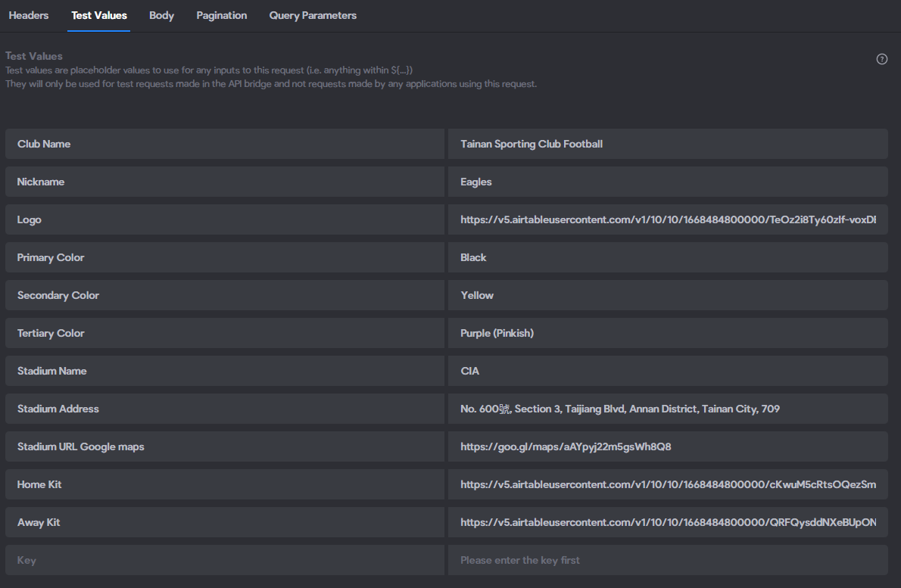Click the empty Key input field
901x588 pixels.
225,561
